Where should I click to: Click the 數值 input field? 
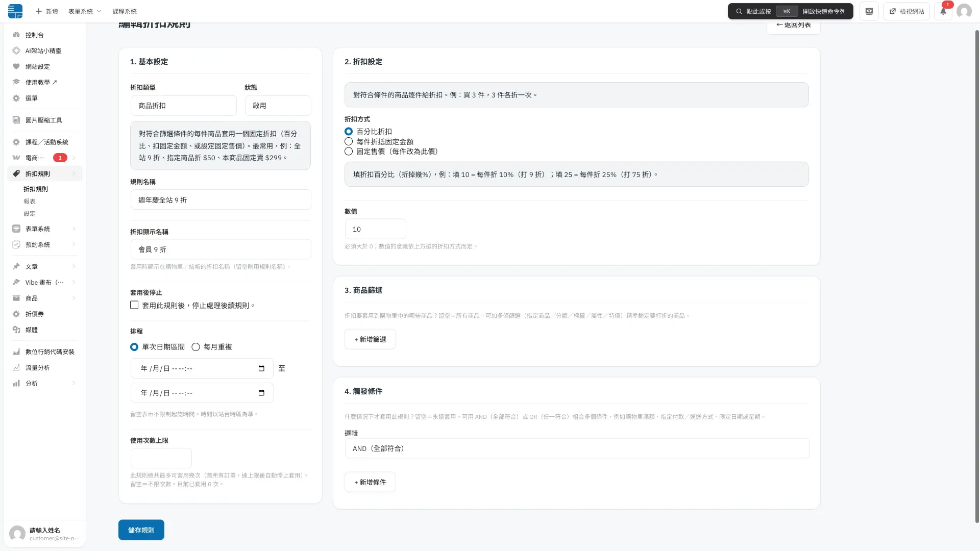(376, 229)
